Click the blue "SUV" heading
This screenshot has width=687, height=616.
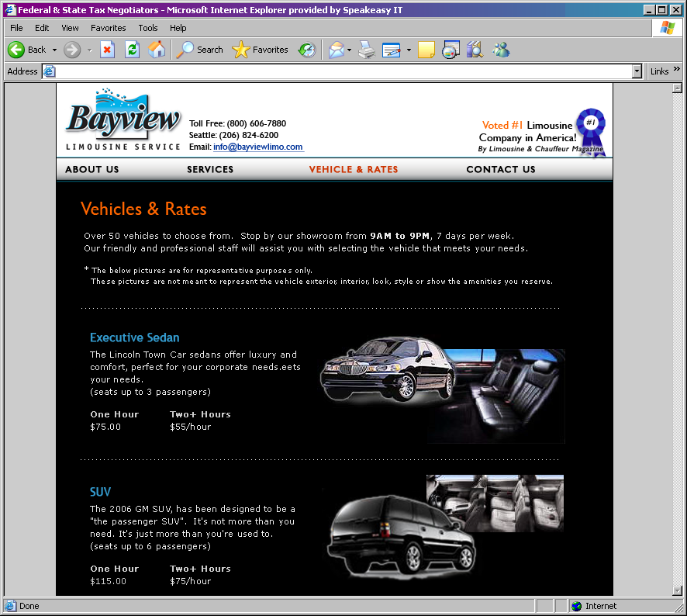tap(100, 492)
